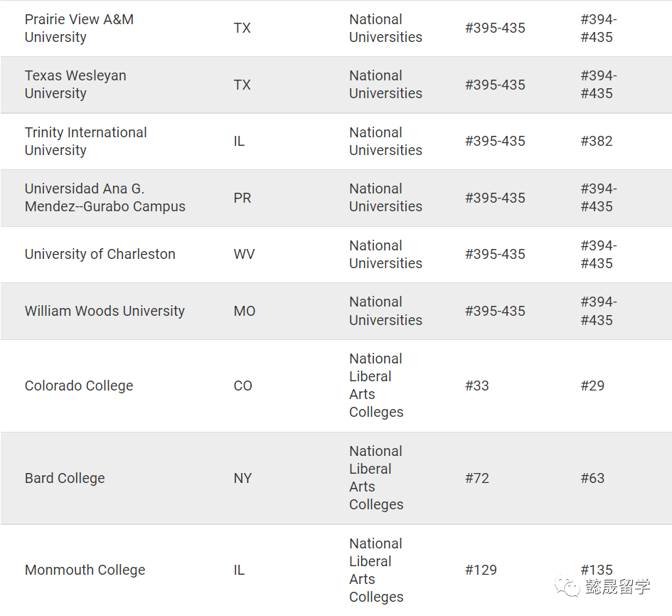Click the National Liberal Arts Colleges text for Bard

[376, 478]
